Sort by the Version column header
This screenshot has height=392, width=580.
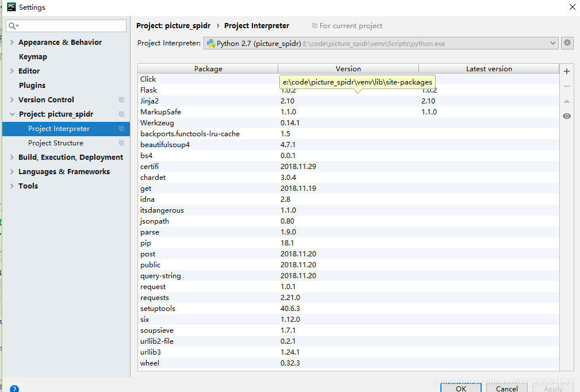click(348, 69)
